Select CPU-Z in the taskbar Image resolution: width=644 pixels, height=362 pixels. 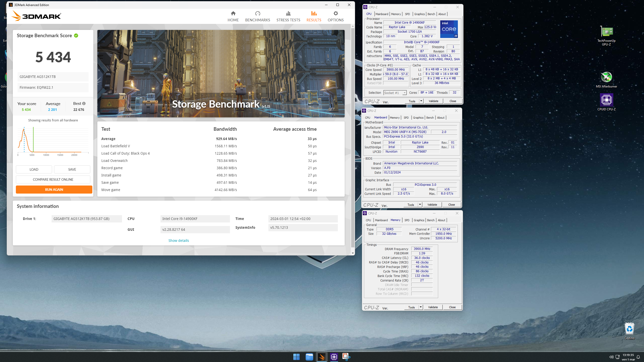tap(334, 357)
